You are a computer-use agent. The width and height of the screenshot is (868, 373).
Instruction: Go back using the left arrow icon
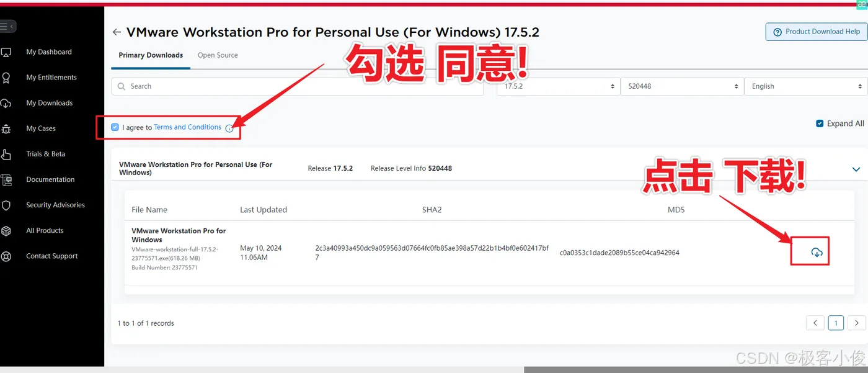click(x=117, y=32)
